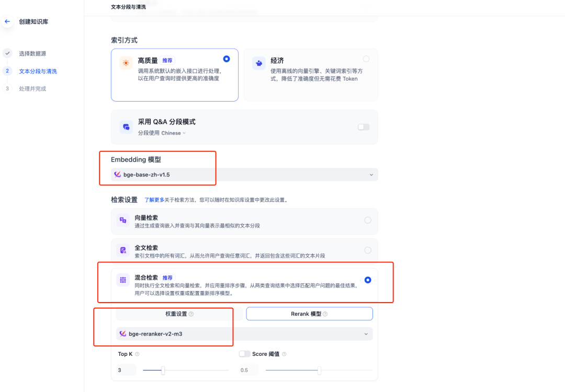Click the Top K slider handle
The image size is (565, 392).
(x=162, y=370)
